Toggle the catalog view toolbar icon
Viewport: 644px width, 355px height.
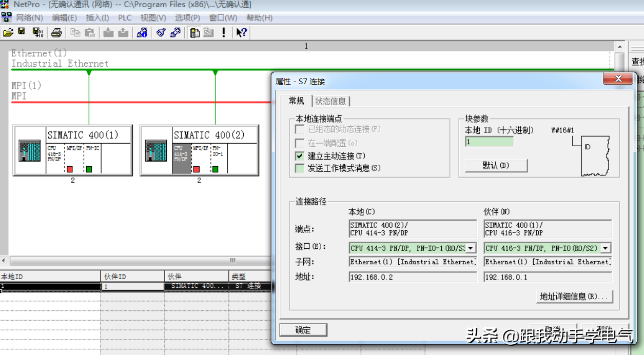pos(194,32)
